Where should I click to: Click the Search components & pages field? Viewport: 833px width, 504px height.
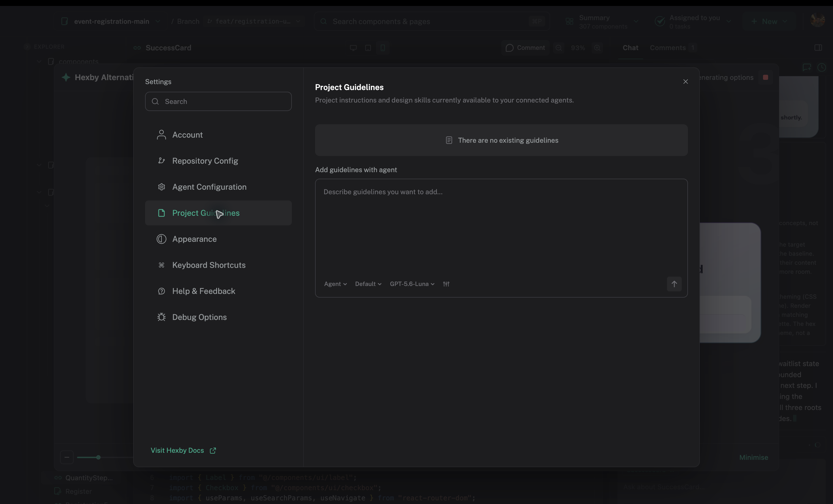click(432, 21)
